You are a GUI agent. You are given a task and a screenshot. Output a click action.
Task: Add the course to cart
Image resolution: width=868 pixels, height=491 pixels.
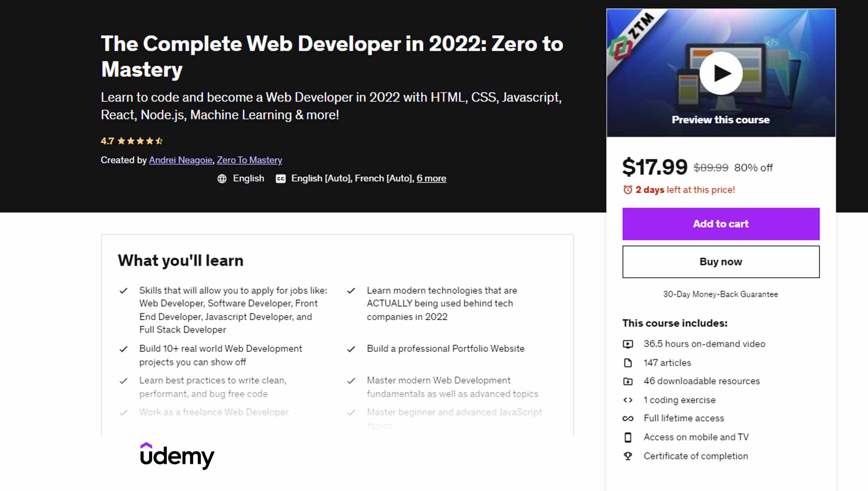(x=721, y=224)
